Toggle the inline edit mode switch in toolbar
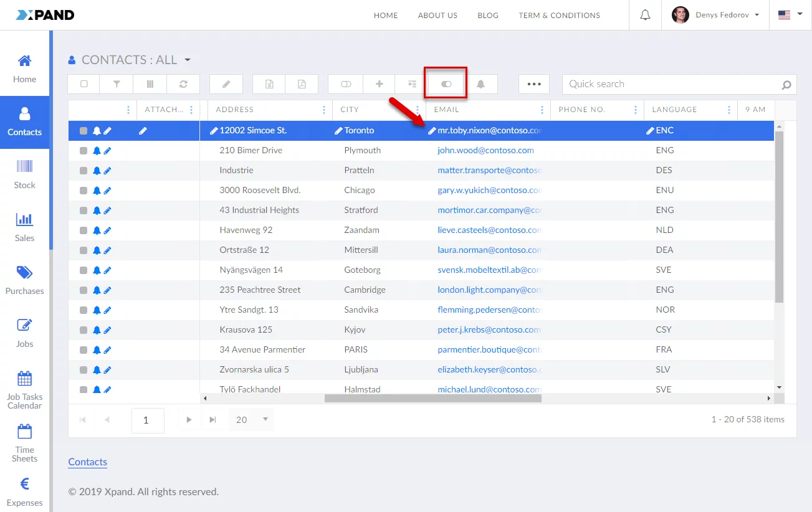Image resolution: width=812 pixels, height=512 pixels. [446, 84]
